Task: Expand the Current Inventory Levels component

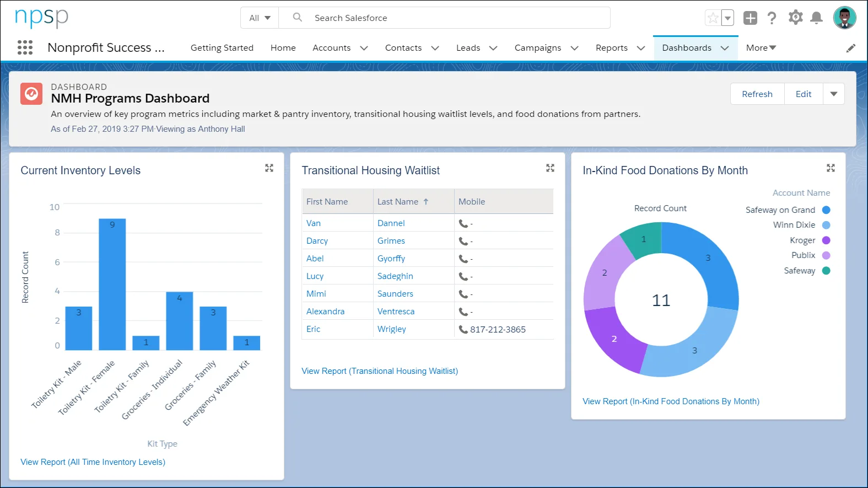Action: click(269, 168)
